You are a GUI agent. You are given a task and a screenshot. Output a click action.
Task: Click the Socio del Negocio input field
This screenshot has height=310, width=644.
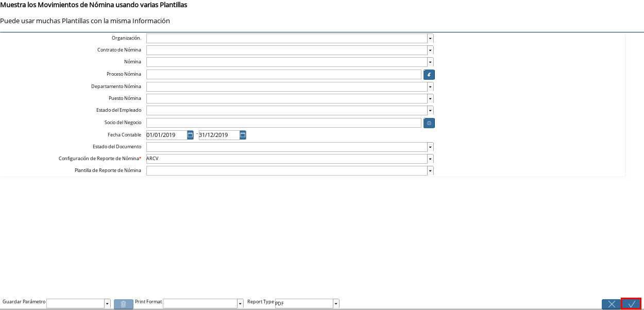284,123
